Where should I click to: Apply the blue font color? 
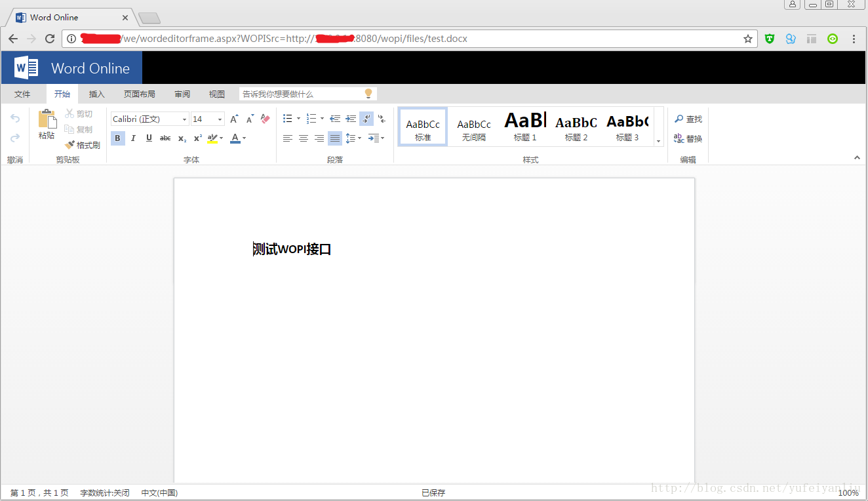[235, 138]
